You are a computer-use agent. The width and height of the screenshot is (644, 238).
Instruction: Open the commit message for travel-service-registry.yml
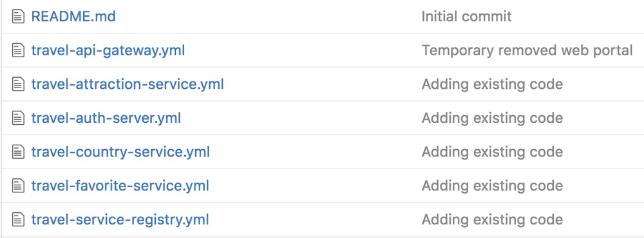point(492,219)
